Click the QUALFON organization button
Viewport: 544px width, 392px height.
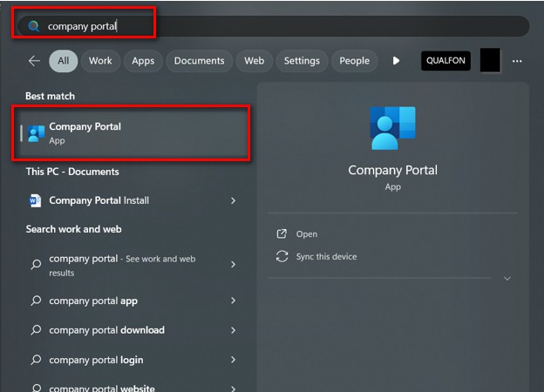tap(445, 61)
